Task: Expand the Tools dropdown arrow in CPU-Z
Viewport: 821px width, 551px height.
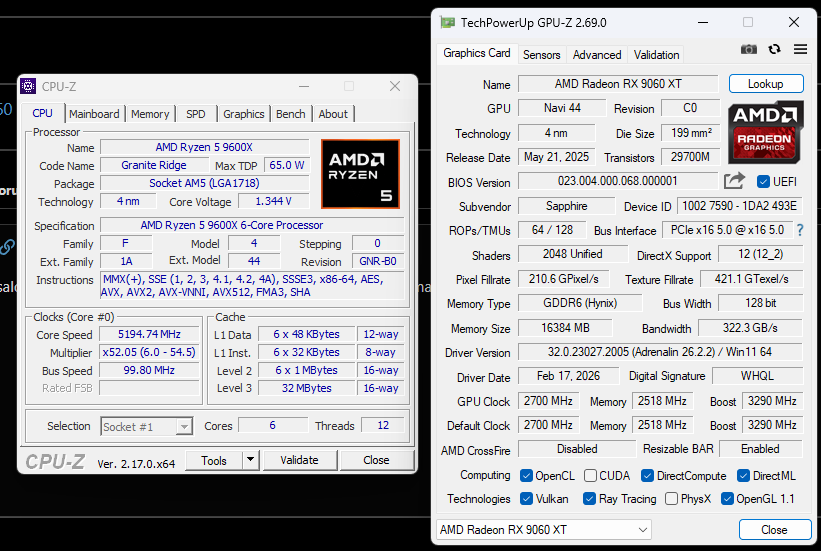Action: pos(250,460)
